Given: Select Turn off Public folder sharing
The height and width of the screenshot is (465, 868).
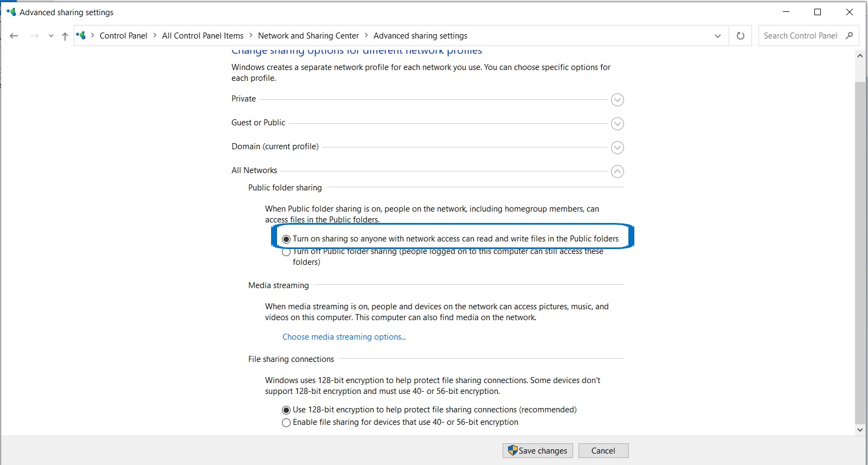Looking at the screenshot, I should [x=286, y=252].
